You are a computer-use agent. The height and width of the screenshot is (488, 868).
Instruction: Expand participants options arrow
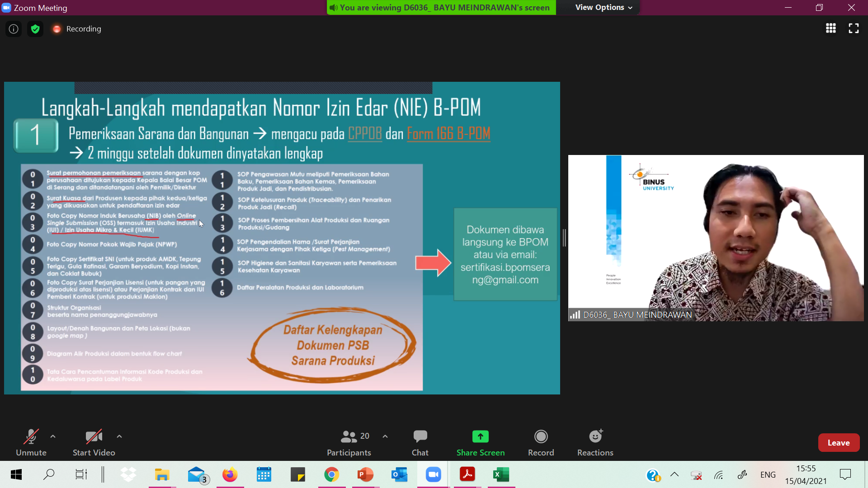coord(385,436)
